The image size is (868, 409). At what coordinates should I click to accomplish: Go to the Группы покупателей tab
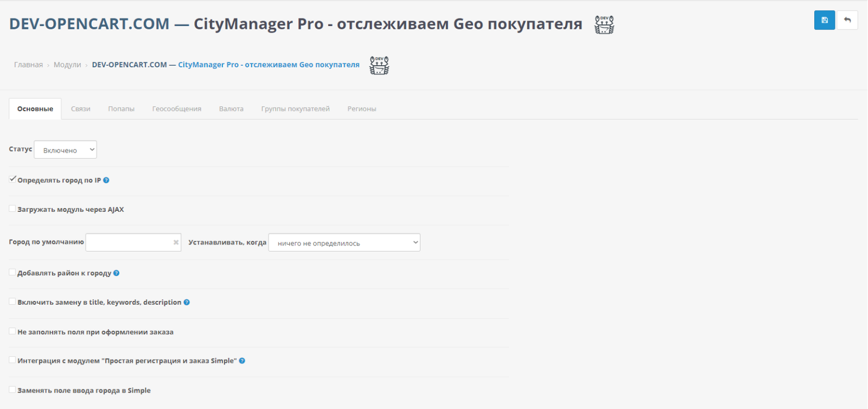(296, 109)
